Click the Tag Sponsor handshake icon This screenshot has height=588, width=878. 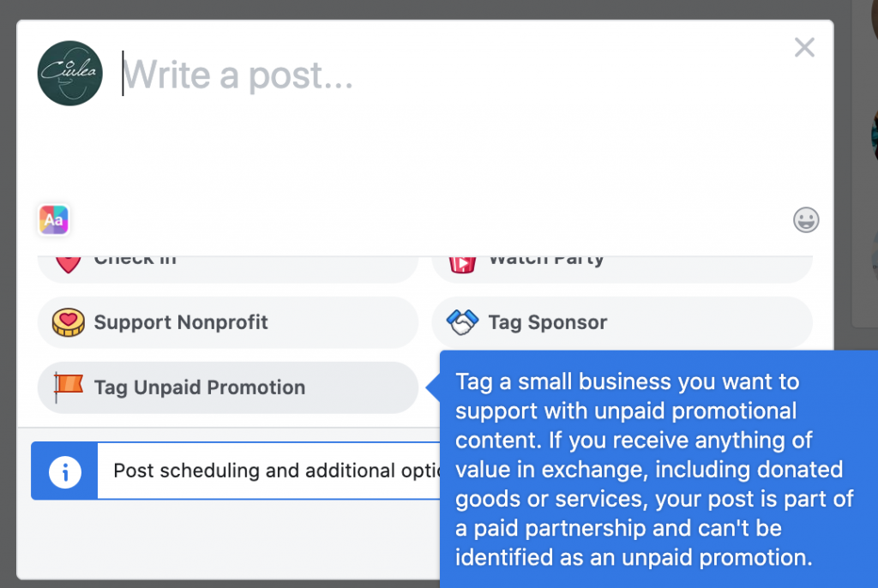coord(462,323)
